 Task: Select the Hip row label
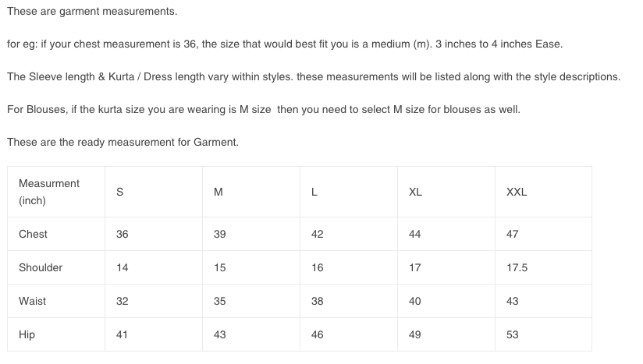pos(27,334)
